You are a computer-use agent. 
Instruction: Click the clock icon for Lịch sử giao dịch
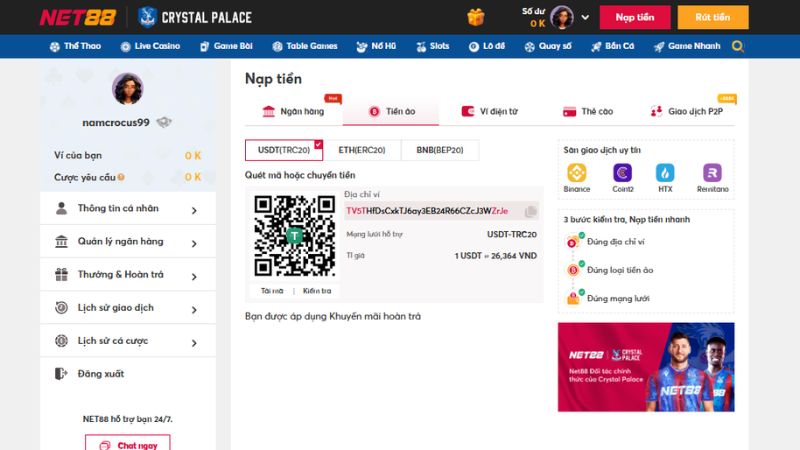[x=61, y=308]
